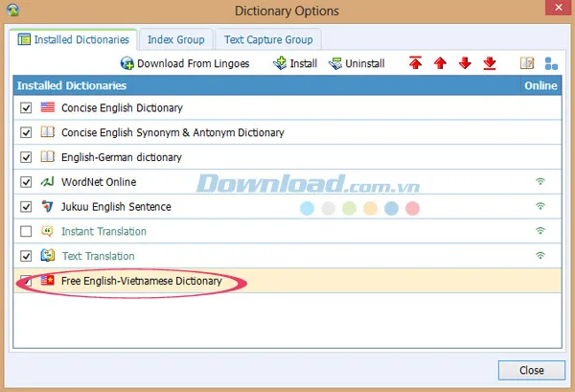Disable WordNet Online checkbox
This screenshot has height=392, width=575.
(26, 182)
